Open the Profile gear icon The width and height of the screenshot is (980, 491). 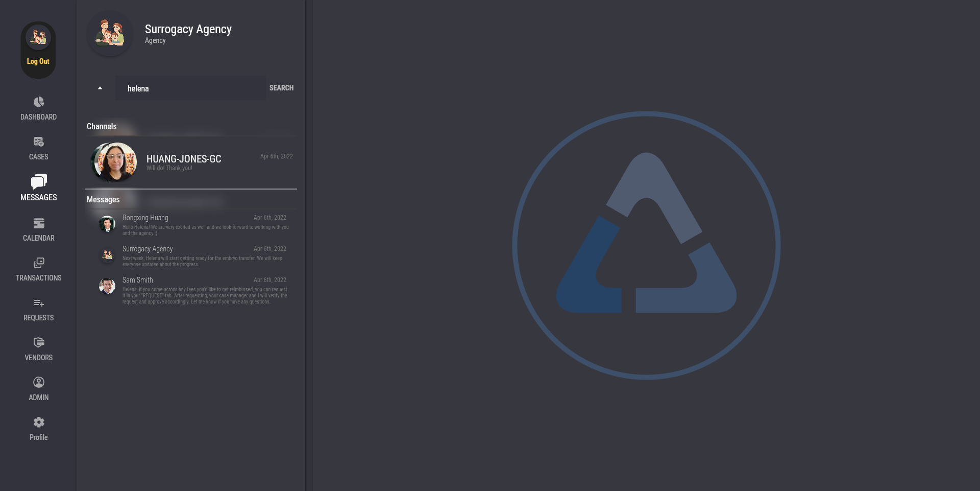tap(39, 423)
